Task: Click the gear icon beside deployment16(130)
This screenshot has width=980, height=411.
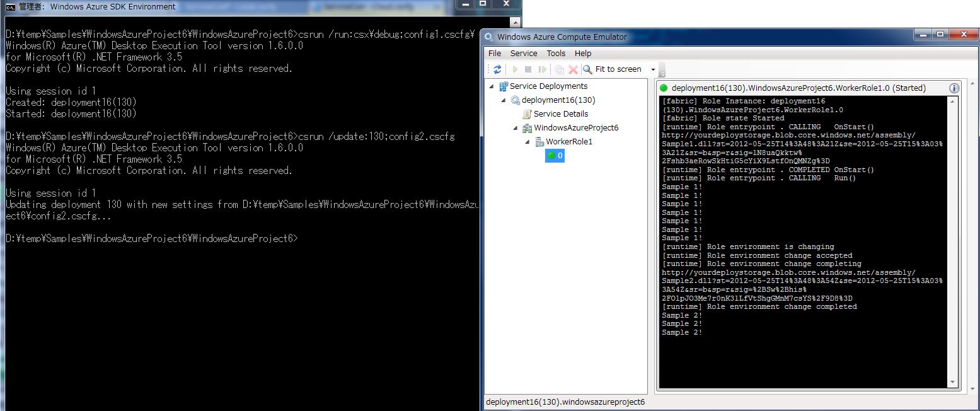Action: pyautogui.click(x=516, y=100)
